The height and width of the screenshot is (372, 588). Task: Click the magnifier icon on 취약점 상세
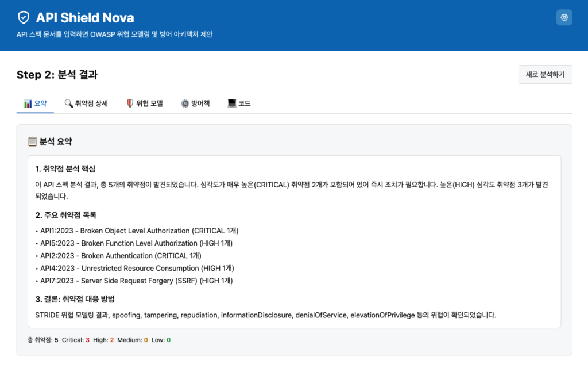[x=68, y=103]
